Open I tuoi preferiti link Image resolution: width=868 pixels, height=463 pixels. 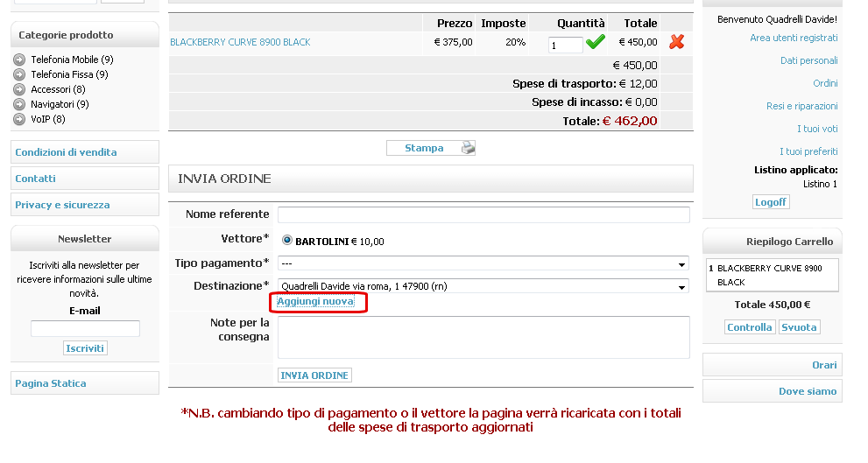coord(808,151)
